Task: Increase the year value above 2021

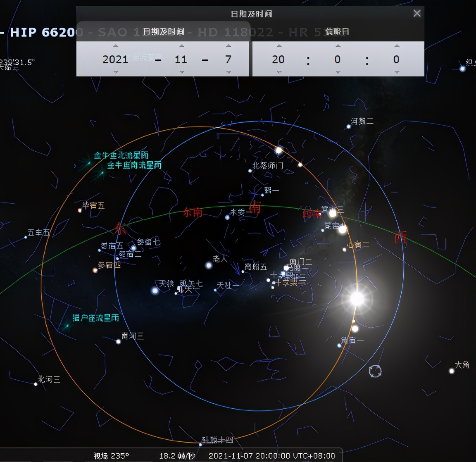Action: (116, 46)
